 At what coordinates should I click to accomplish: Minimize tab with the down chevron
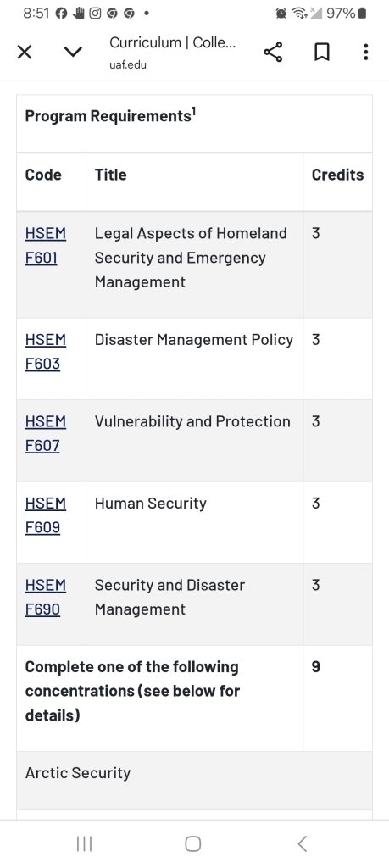click(x=73, y=52)
